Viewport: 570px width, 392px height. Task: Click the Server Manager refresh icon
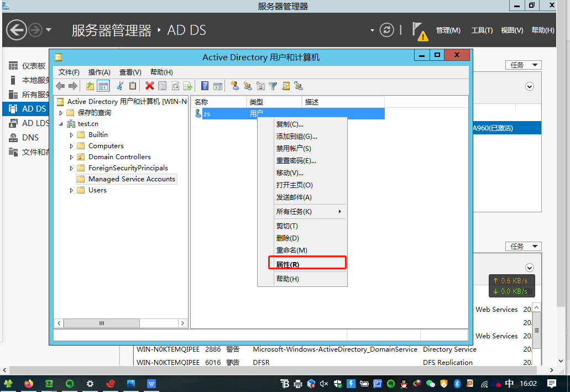(386, 30)
